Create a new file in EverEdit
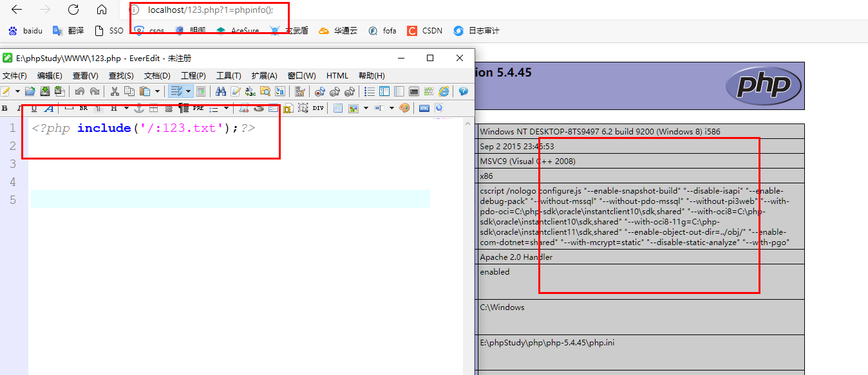The height and width of the screenshot is (375, 868). click(x=6, y=91)
